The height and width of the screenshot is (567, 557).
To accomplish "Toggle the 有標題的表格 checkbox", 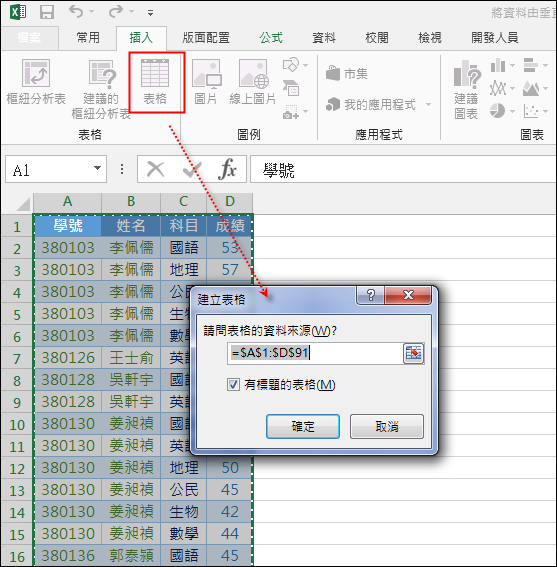I will tap(233, 384).
